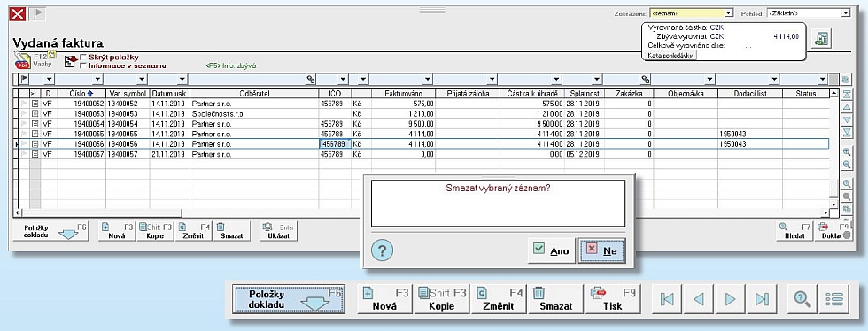Click the Excel export icon near Zbývá vyrovnat
The width and height of the screenshot is (868, 331).
[x=820, y=39]
